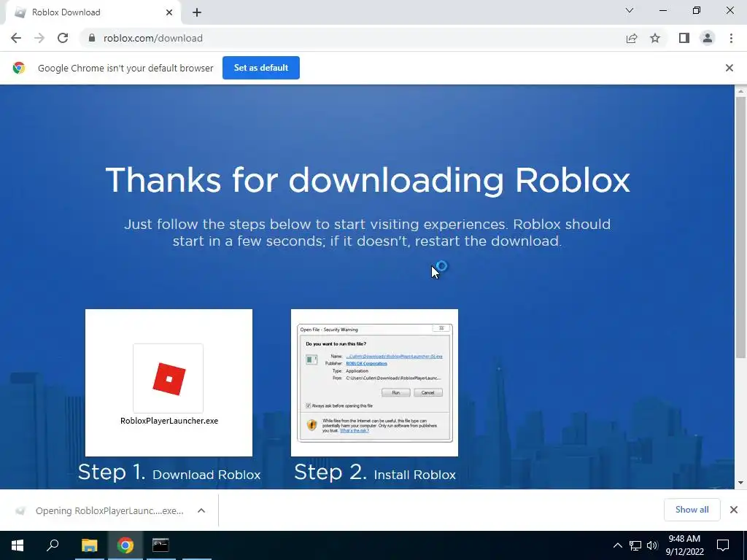Share this page icon in address bar
The width and height of the screenshot is (747, 560).
631,38
